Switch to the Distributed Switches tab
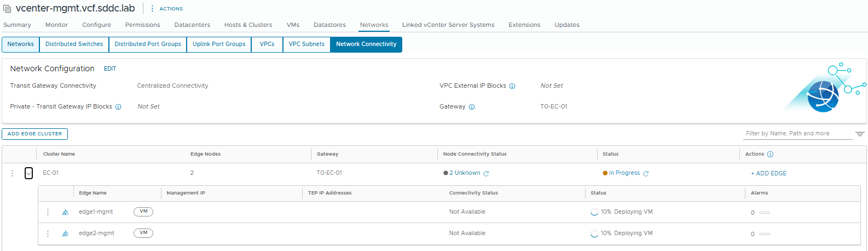This screenshot has width=868, height=251. (74, 44)
